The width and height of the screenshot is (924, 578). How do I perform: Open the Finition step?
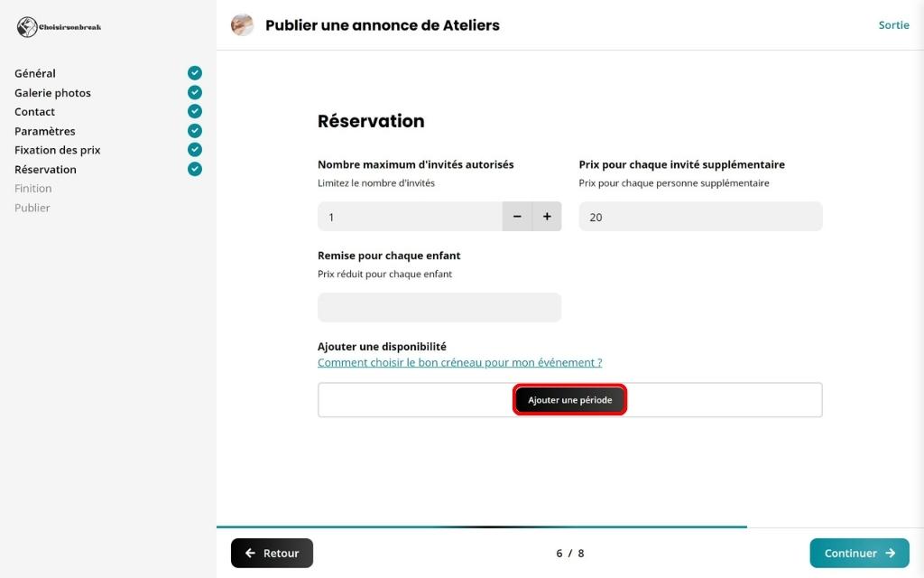tap(33, 189)
